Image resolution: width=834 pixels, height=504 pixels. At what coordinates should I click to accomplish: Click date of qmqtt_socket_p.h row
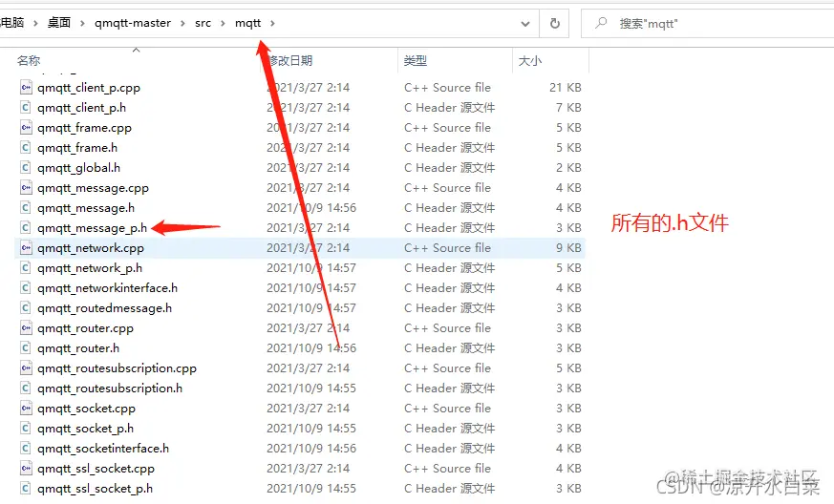tap(311, 428)
